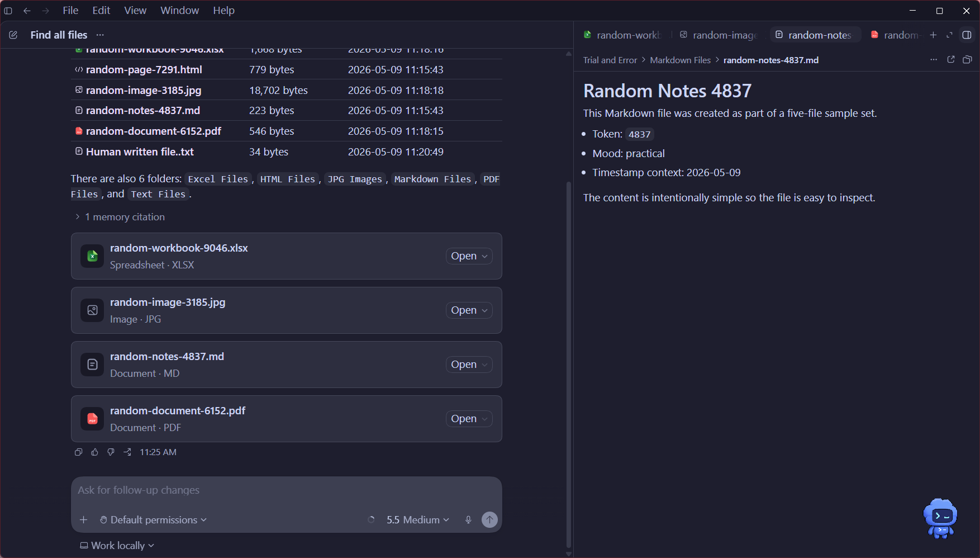Viewport: 980px width, 558px height.
Task: Open the Help menu
Action: (x=223, y=11)
